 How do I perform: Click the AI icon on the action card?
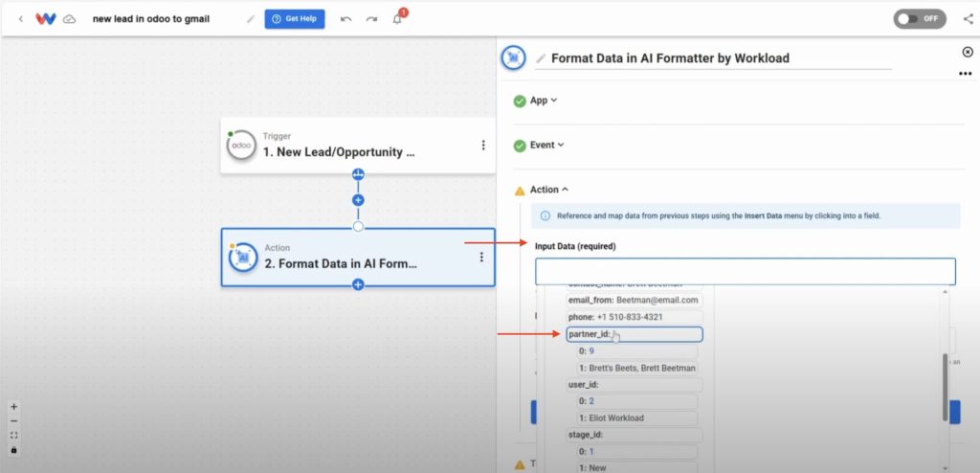pos(243,258)
